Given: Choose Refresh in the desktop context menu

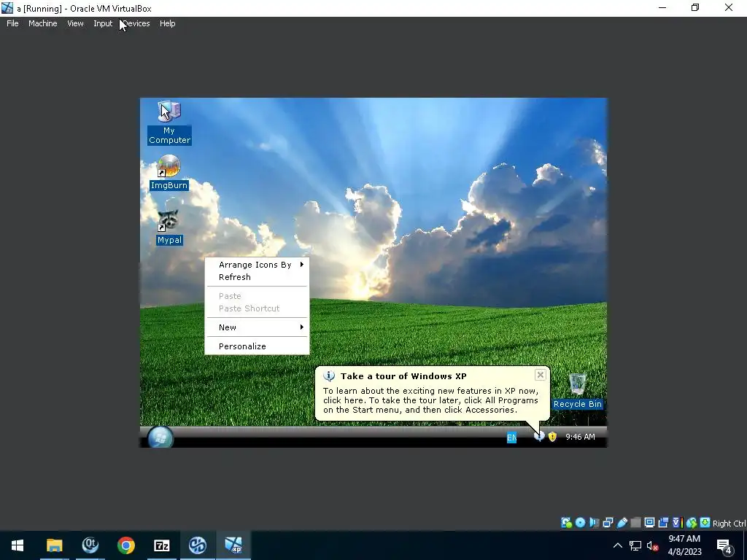Looking at the screenshot, I should pos(258,277).
